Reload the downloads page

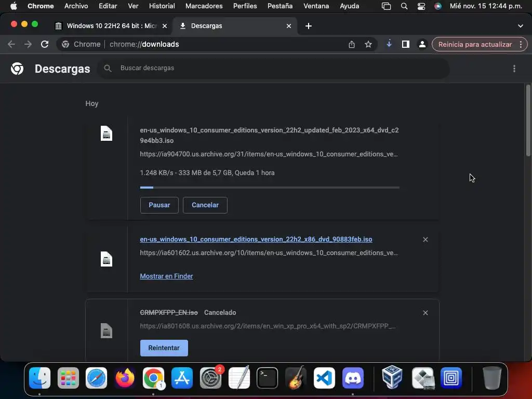pyautogui.click(x=45, y=45)
